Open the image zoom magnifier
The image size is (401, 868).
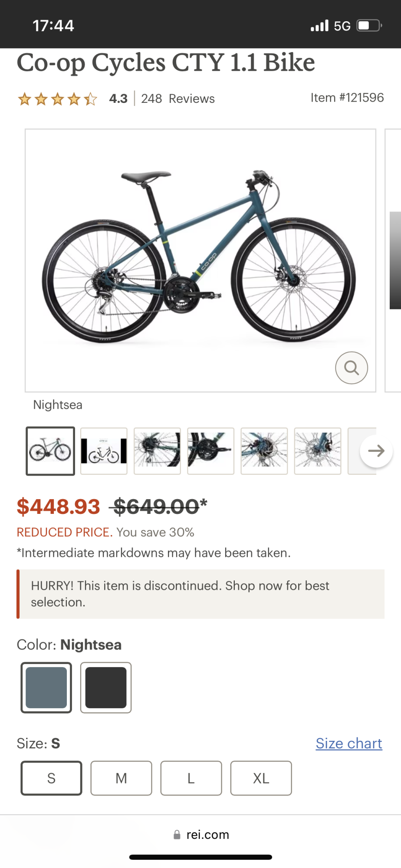coord(352,368)
